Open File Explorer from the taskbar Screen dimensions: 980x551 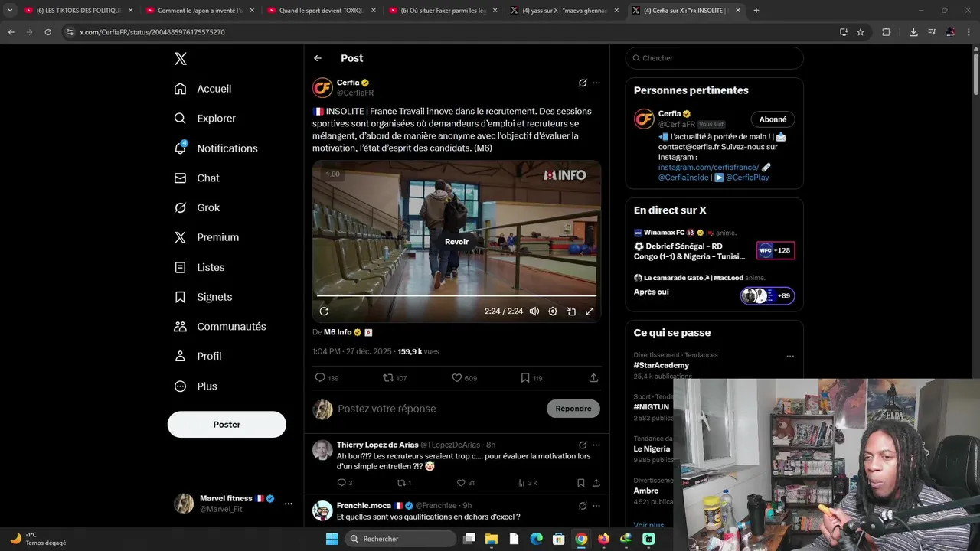click(x=492, y=539)
